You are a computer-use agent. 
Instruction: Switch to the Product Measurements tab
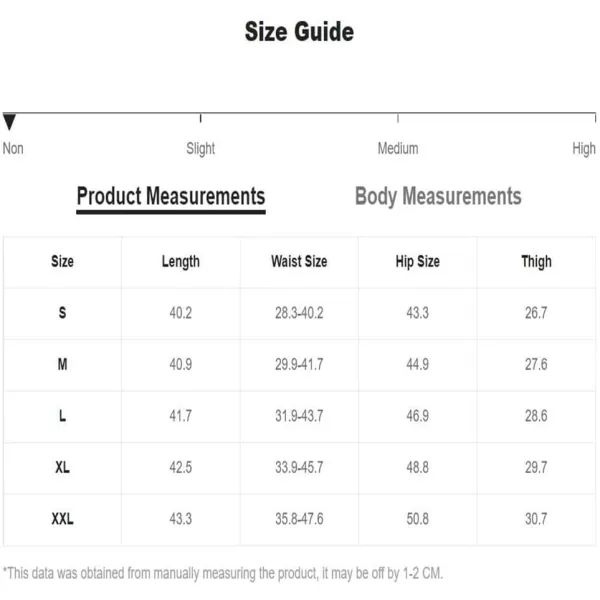coord(171,196)
